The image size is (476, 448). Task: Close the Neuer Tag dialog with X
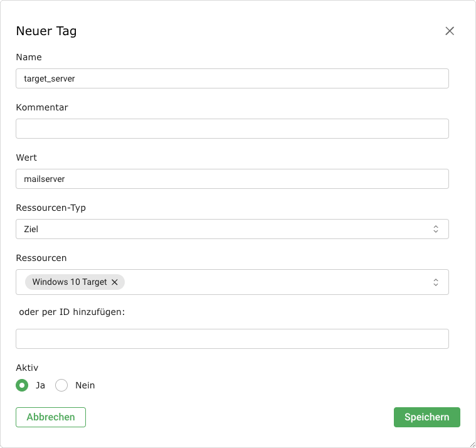(449, 31)
